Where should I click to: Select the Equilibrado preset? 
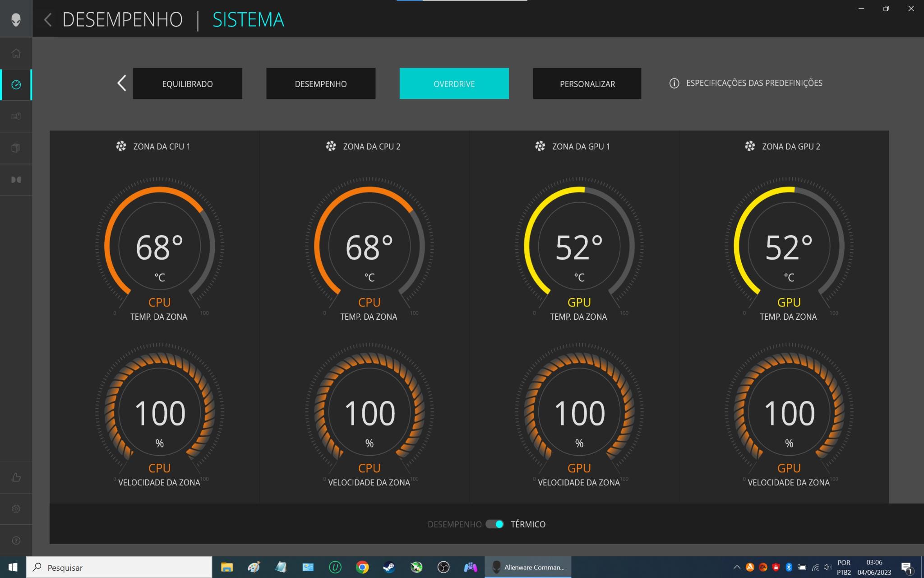click(x=187, y=84)
